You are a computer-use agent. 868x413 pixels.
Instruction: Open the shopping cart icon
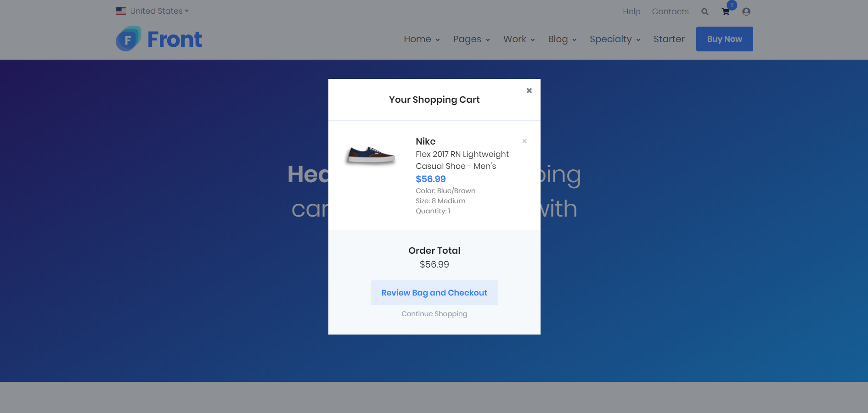[726, 12]
